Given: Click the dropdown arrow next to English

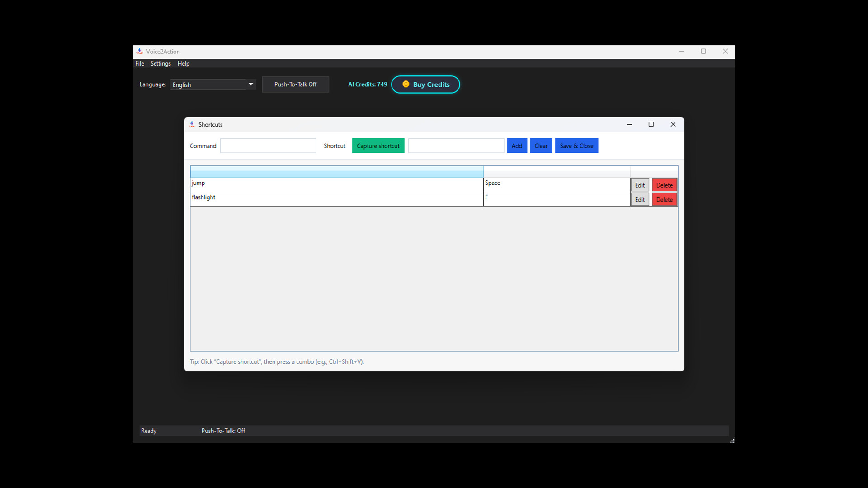Looking at the screenshot, I should pyautogui.click(x=250, y=84).
